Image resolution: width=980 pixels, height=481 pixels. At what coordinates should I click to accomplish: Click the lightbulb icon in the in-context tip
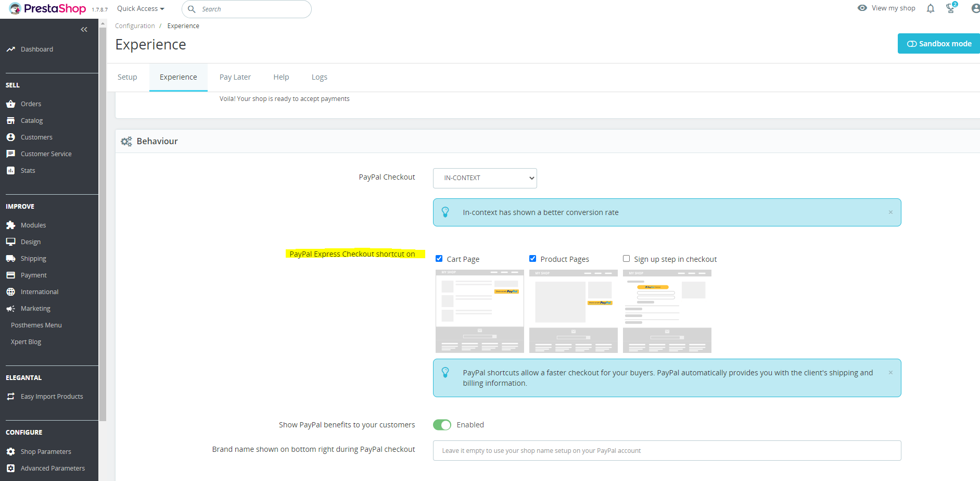click(446, 212)
